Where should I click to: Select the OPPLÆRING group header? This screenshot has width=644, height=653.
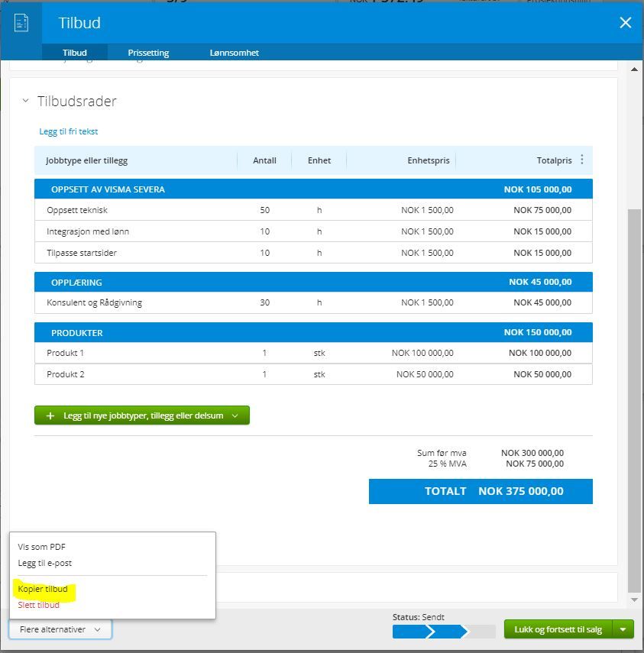pos(313,282)
